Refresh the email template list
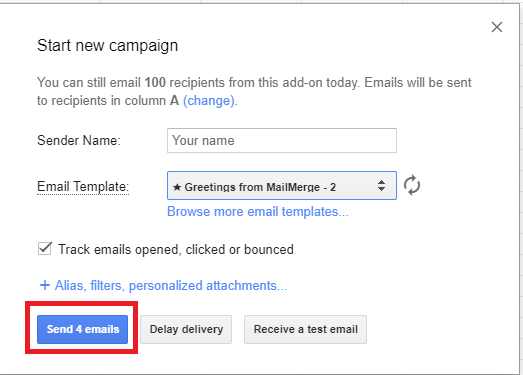Screen dimensions: 523x375 pos(412,185)
